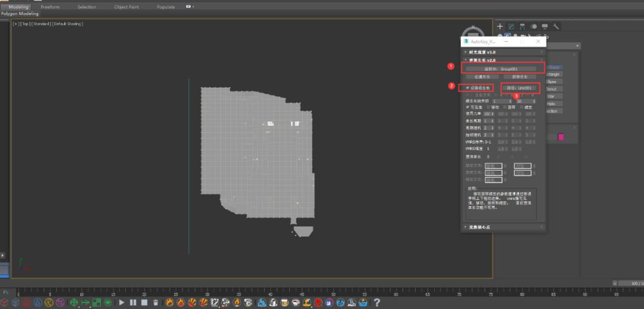The width and height of the screenshot is (644, 309).
Task: Click the previous frame arrow on time slider
Action: pyautogui.click(x=615, y=283)
